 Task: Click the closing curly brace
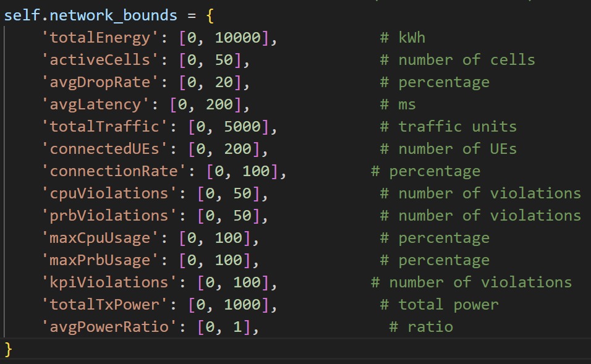coord(9,349)
